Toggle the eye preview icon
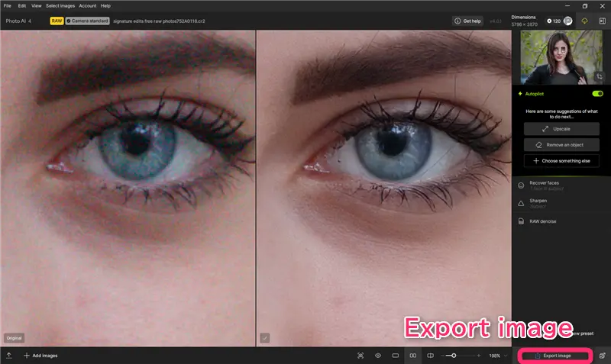The image size is (611, 364). click(378, 356)
